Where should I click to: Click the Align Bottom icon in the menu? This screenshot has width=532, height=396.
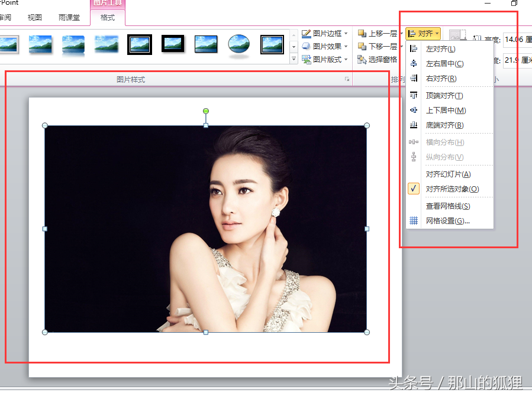(413, 125)
